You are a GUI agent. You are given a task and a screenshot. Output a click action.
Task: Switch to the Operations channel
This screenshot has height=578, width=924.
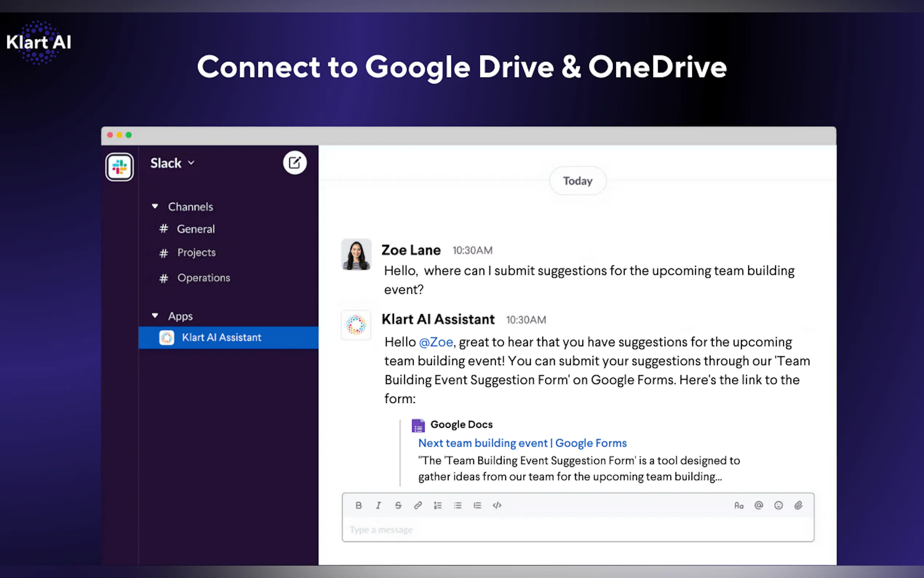[203, 278]
